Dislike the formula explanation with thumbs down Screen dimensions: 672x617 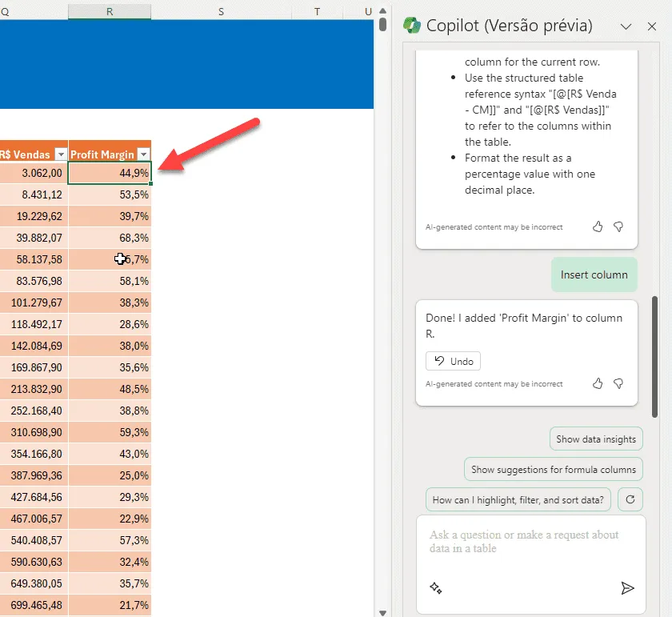pyautogui.click(x=618, y=226)
